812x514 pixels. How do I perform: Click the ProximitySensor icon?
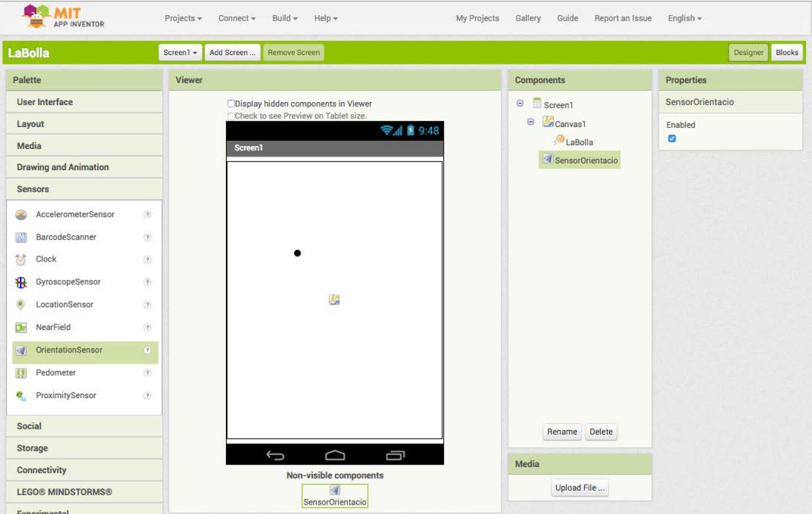click(21, 396)
